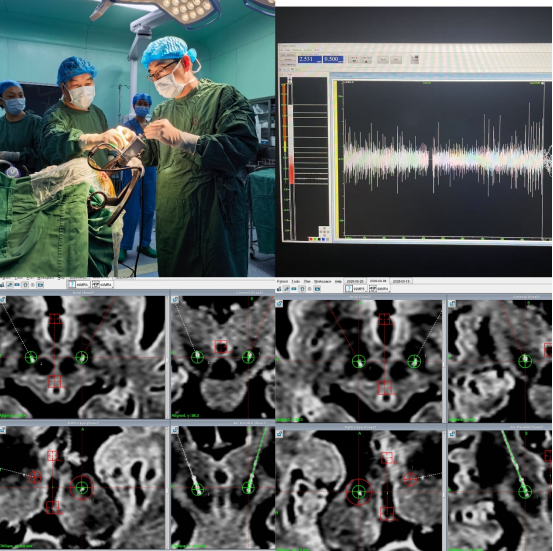553x551 pixels.
Task: Click lock icon on left window path's eye view
Action: pos(3,430)
